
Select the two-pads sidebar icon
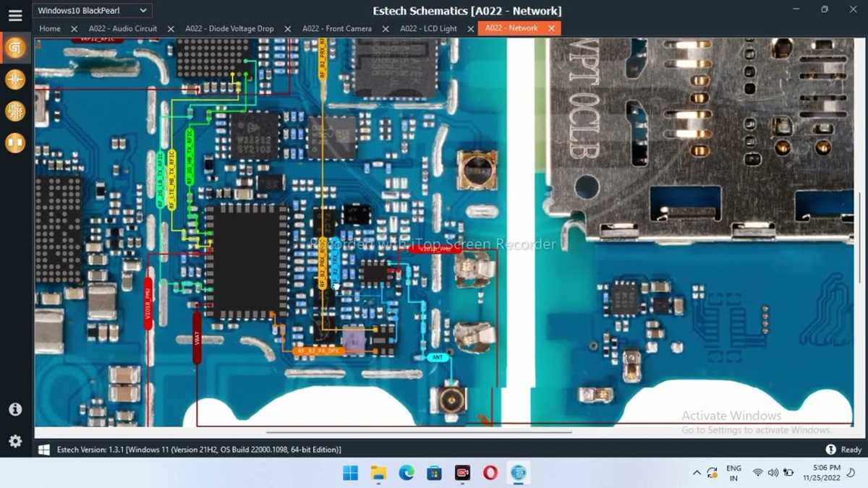tap(15, 143)
